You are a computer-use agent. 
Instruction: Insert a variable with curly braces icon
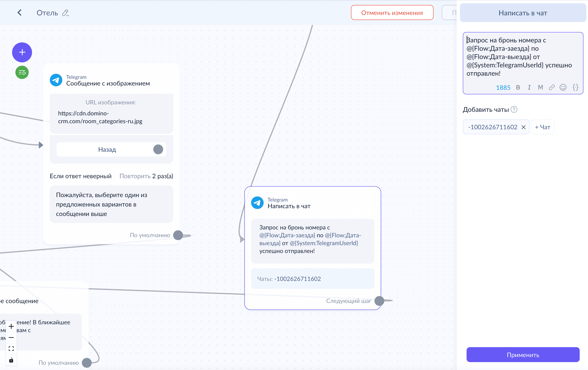(x=576, y=87)
